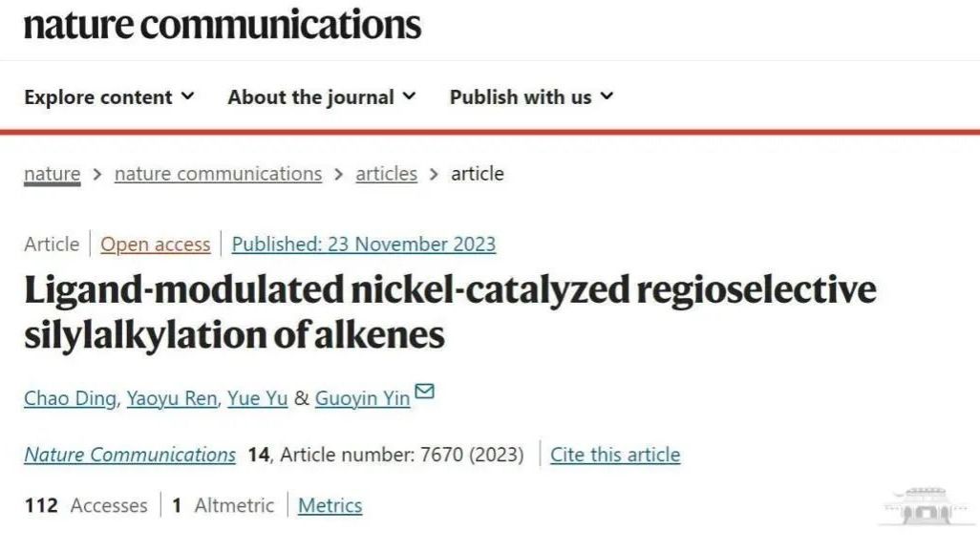
Task: Open the Publish with us menu
Action: [x=532, y=96]
